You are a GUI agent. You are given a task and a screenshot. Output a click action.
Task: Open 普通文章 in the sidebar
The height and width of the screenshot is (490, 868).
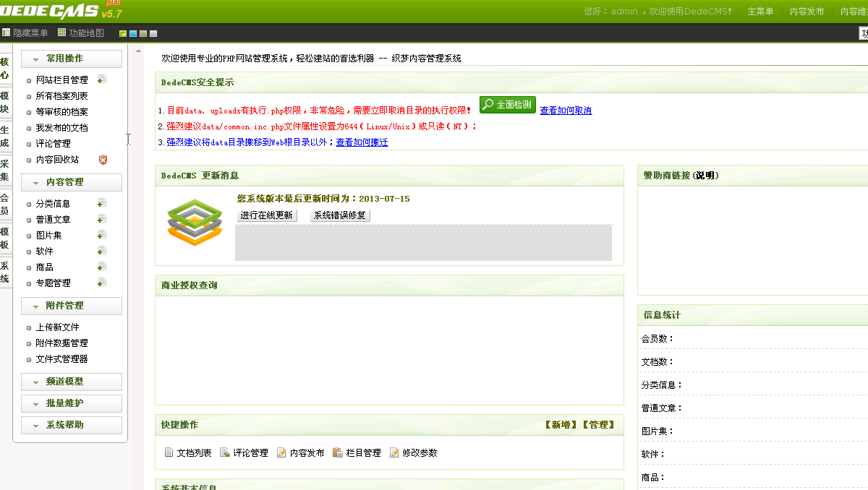(54, 220)
